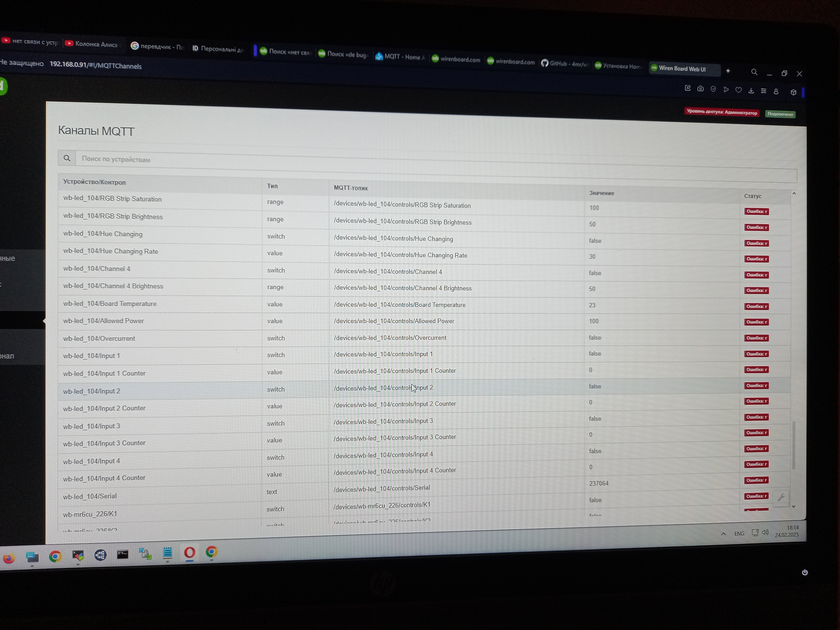Switch to the 'Колонка Алиса' tab
The height and width of the screenshot is (630, 840).
coord(92,44)
